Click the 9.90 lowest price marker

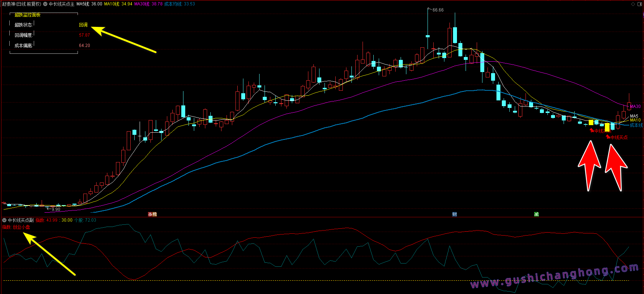pos(56,209)
